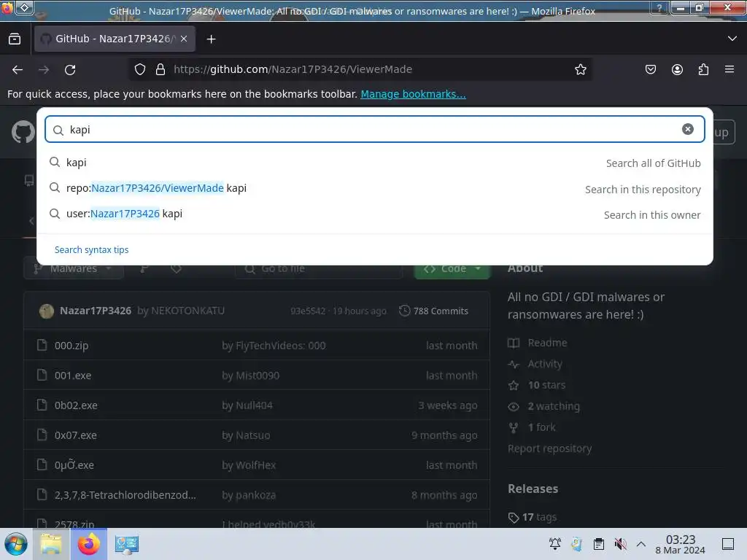Reload the current page

(70, 69)
